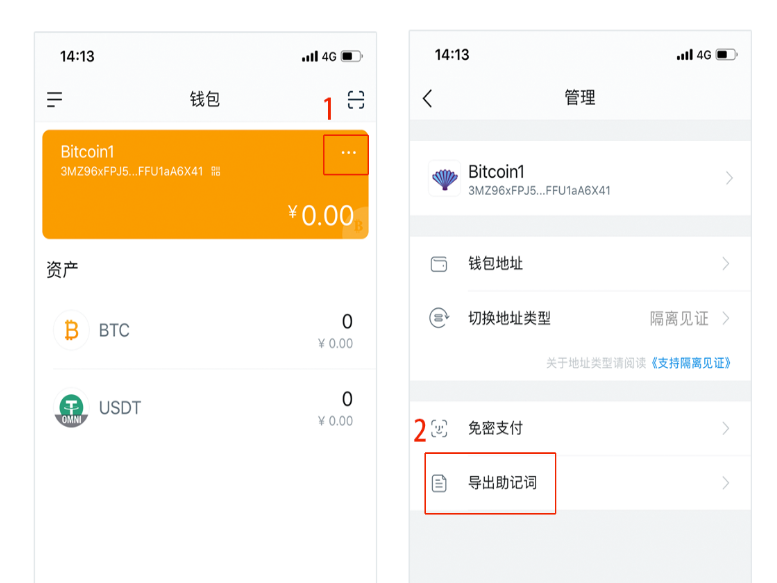Open the hamburger menu in wallet screen
Screen dimensions: 777x583
tap(55, 99)
